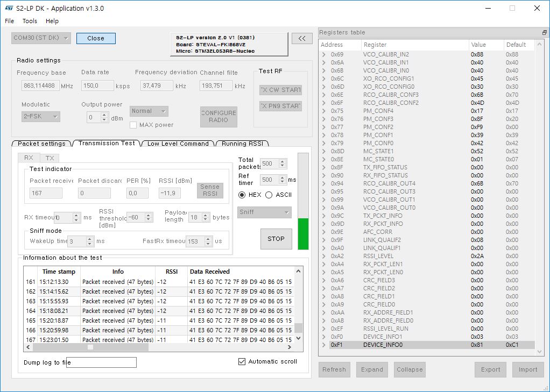
Task: Select log row 165 at 15:20:18.87
Action: tap(159, 320)
